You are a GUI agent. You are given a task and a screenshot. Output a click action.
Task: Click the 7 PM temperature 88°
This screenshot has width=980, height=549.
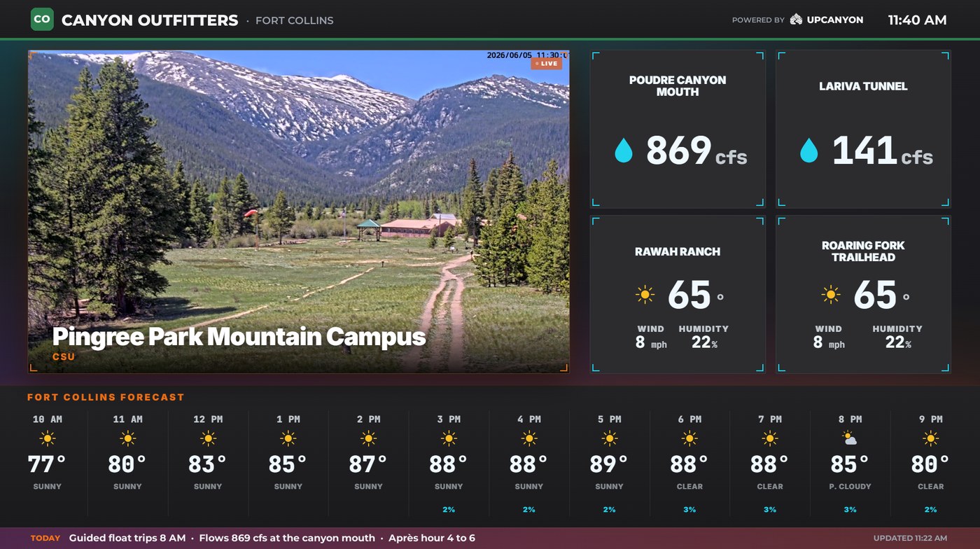[770, 464]
